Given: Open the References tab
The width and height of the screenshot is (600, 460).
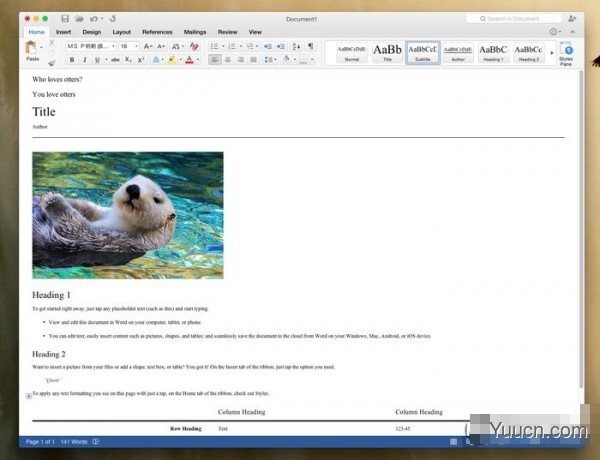Looking at the screenshot, I should point(157,32).
